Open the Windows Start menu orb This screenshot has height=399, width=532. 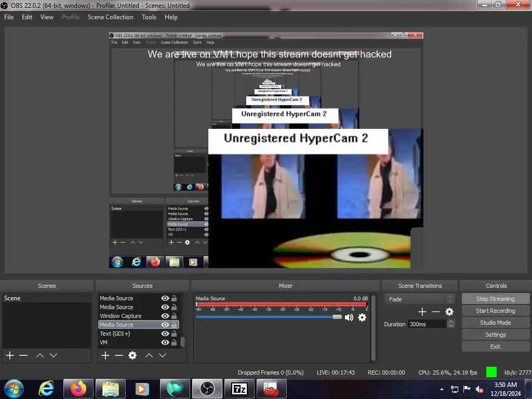tap(14, 389)
